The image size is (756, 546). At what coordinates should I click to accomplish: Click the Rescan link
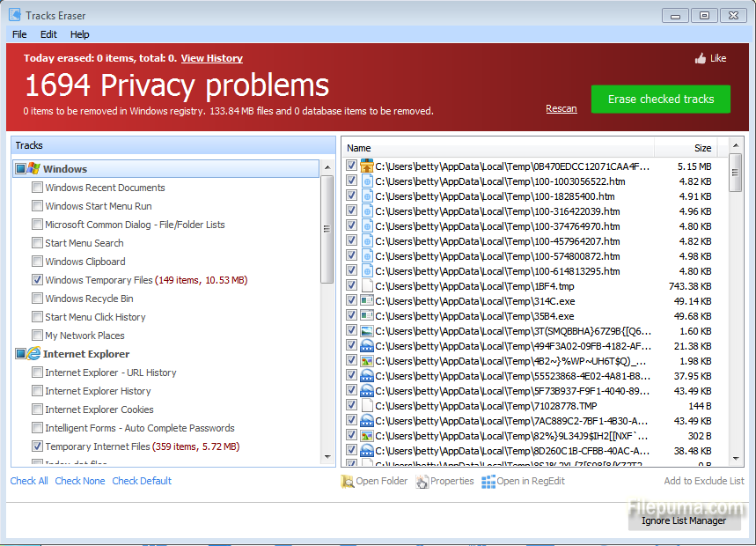561,108
